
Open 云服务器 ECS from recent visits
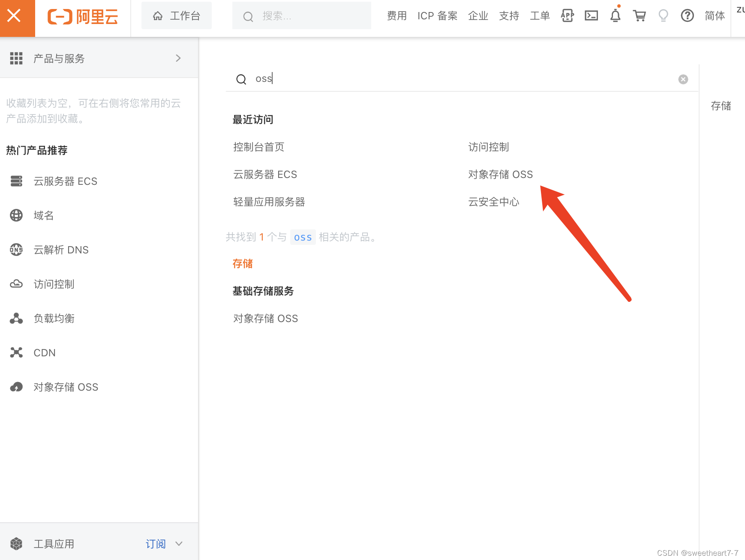(265, 175)
